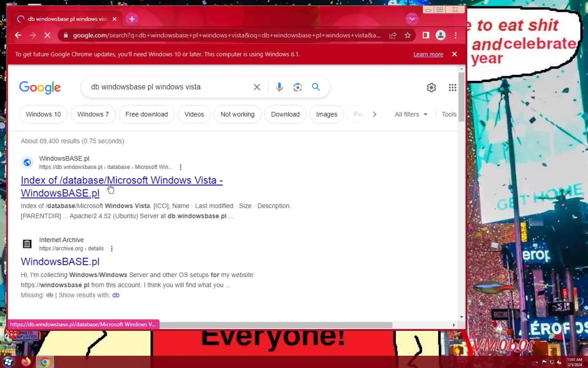
Task: Open the tab search dropdown arrow
Action: coord(412,19)
